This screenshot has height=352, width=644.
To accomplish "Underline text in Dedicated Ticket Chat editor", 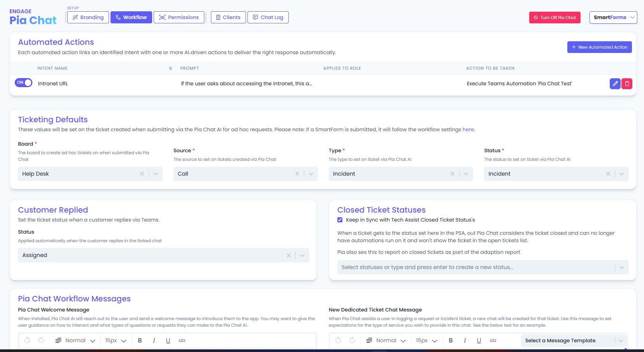I will pyautogui.click(x=479, y=340).
